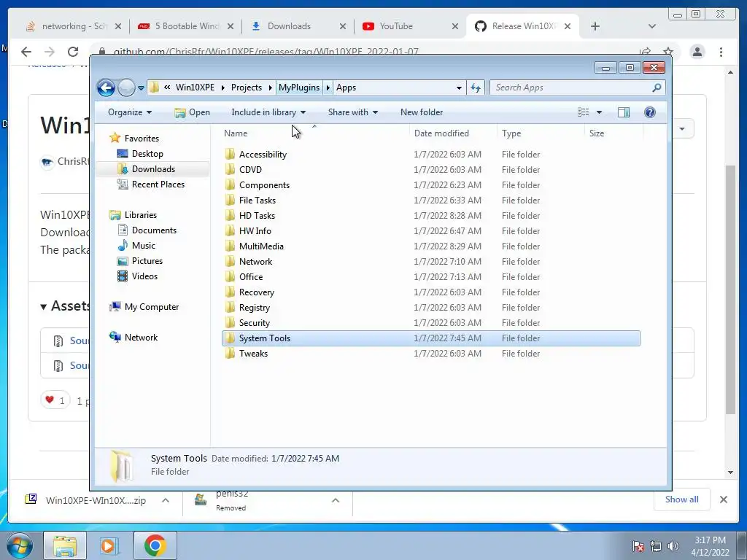Select the Recovery folder icon
The width and height of the screenshot is (747, 560).
click(x=230, y=292)
